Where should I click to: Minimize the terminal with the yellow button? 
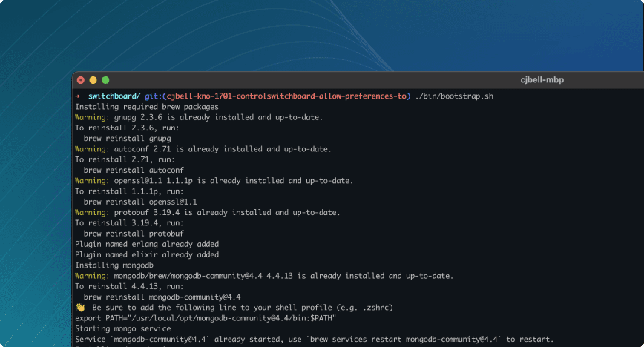click(93, 80)
